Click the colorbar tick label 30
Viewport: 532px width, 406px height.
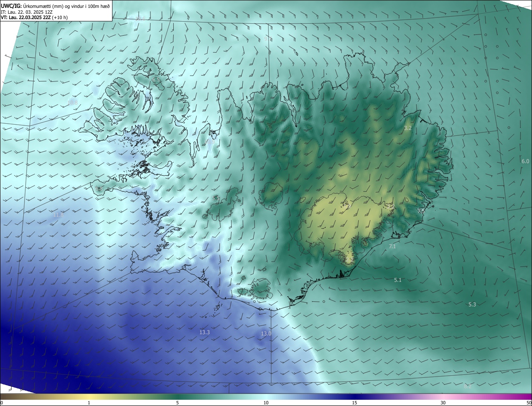443,403
